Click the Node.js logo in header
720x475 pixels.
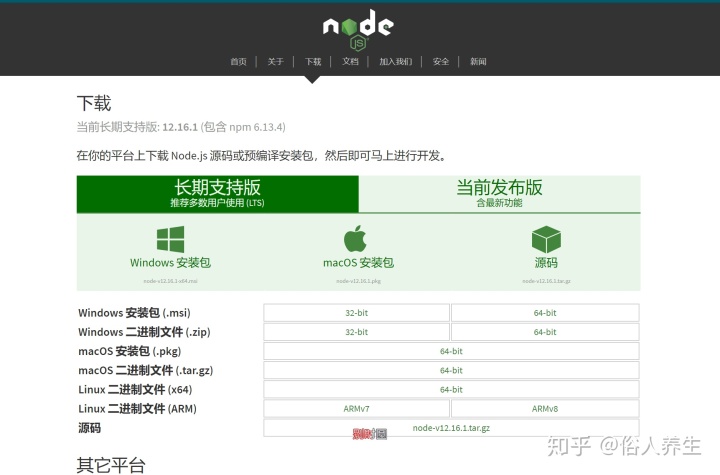click(x=358, y=30)
